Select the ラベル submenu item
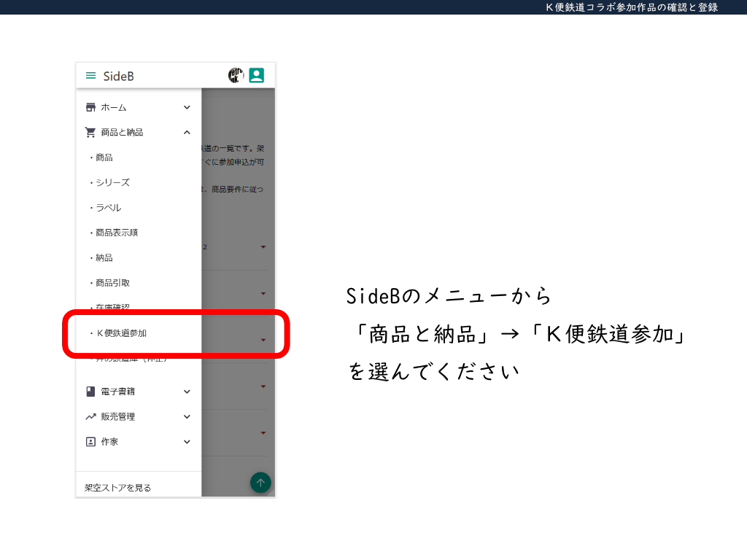 (x=108, y=208)
